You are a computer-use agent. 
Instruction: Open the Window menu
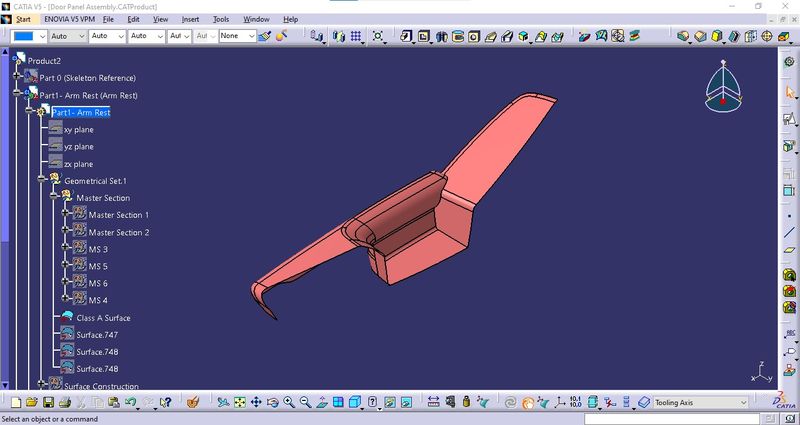click(256, 19)
